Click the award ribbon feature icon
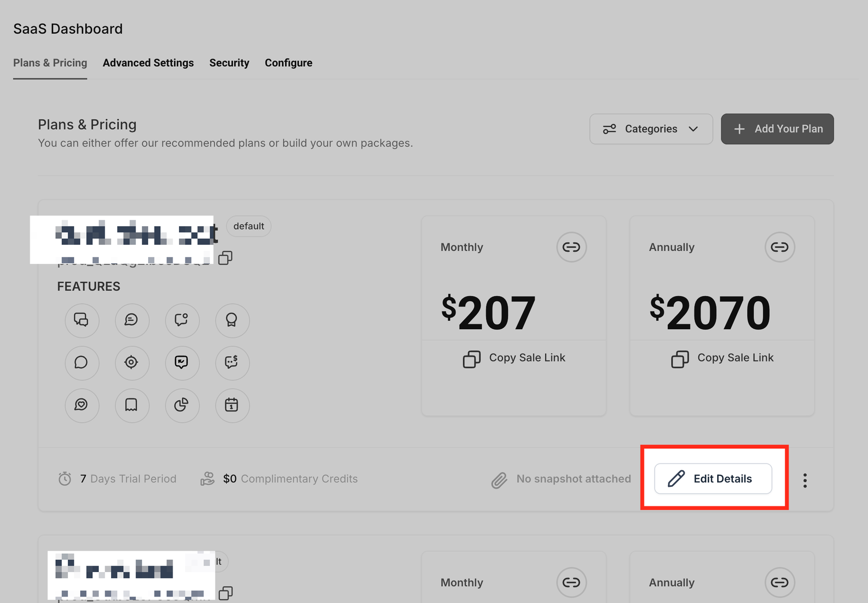The image size is (868, 603). [x=232, y=320]
